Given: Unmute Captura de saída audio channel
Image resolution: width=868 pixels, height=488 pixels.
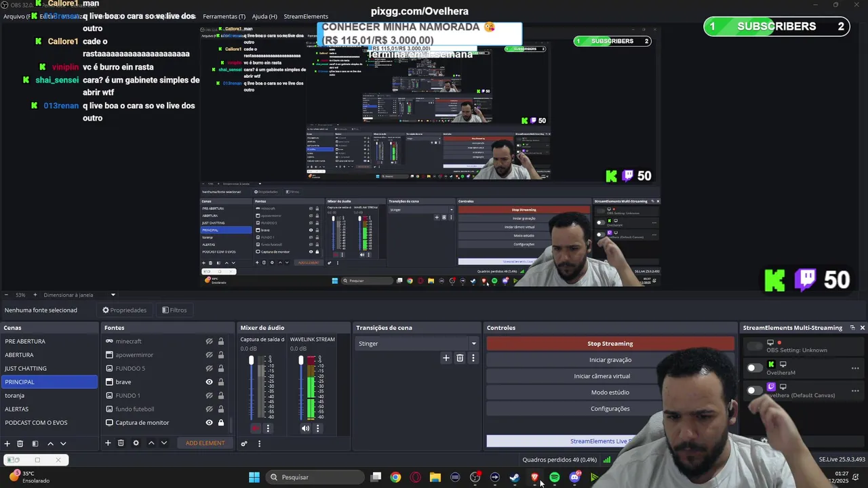Looking at the screenshot, I should (255, 428).
